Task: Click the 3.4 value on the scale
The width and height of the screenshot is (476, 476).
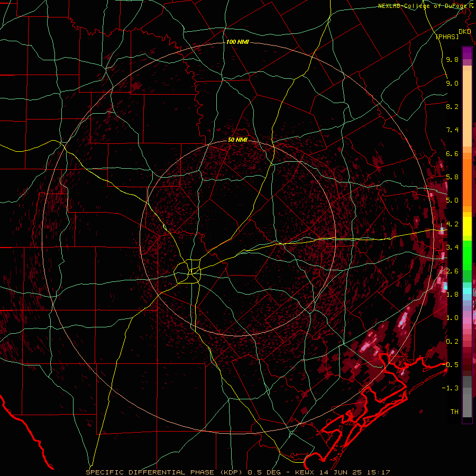Action: (x=452, y=248)
